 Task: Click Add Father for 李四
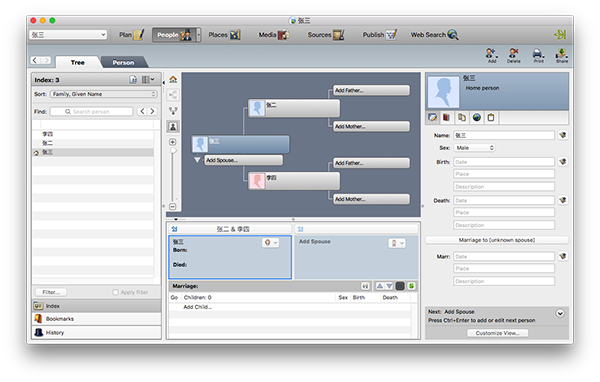pyautogui.click(x=371, y=163)
